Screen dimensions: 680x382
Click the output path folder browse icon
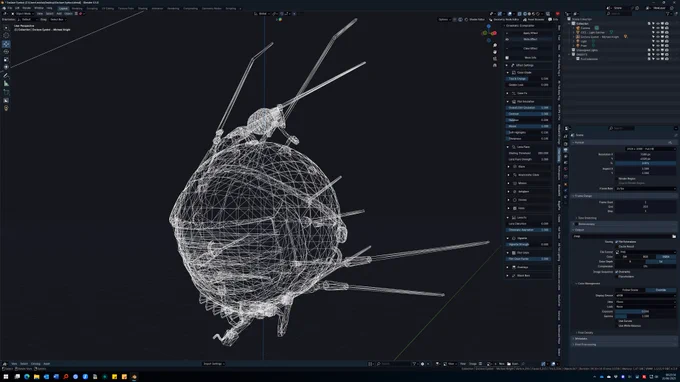673,236
